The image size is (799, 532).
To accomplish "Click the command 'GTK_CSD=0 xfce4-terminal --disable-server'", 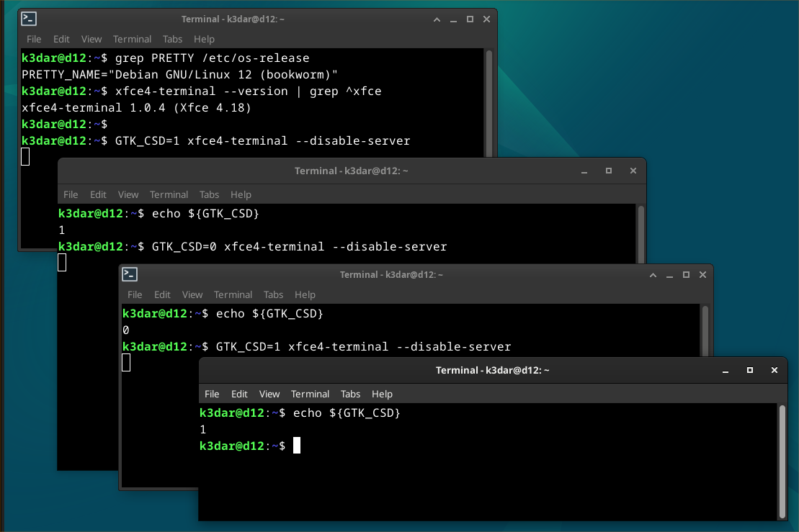I will click(299, 246).
